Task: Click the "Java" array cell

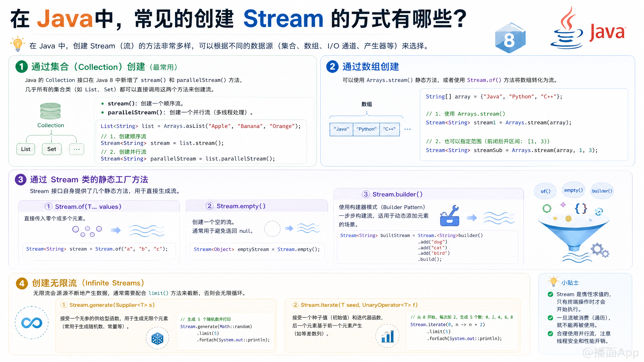Action: (341, 129)
